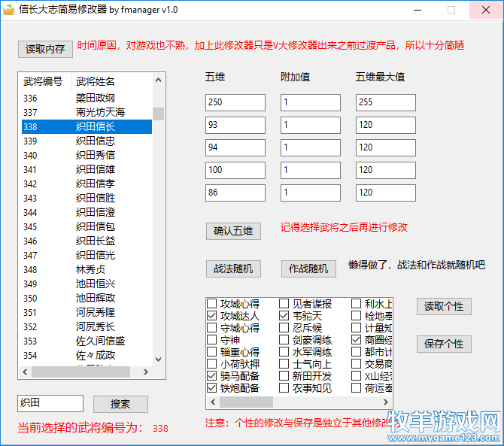The image size is (504, 446).
Task: Enable the 新田开发 checkbox
Action: click(x=284, y=376)
